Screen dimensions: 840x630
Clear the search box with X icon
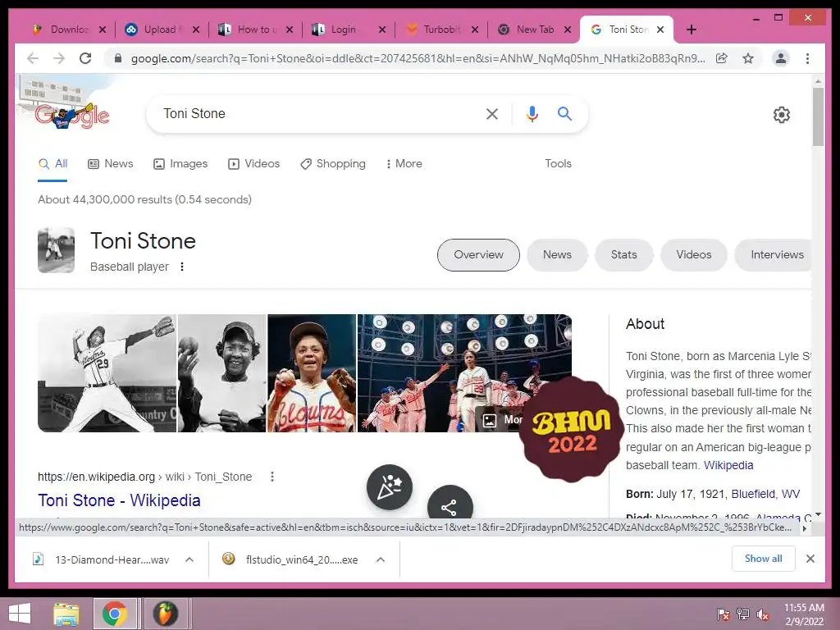[x=492, y=113]
